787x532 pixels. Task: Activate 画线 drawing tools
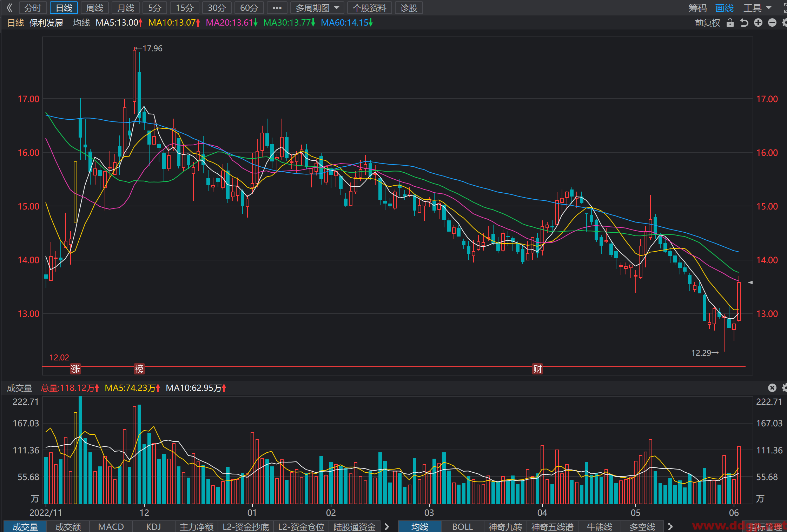pos(725,8)
